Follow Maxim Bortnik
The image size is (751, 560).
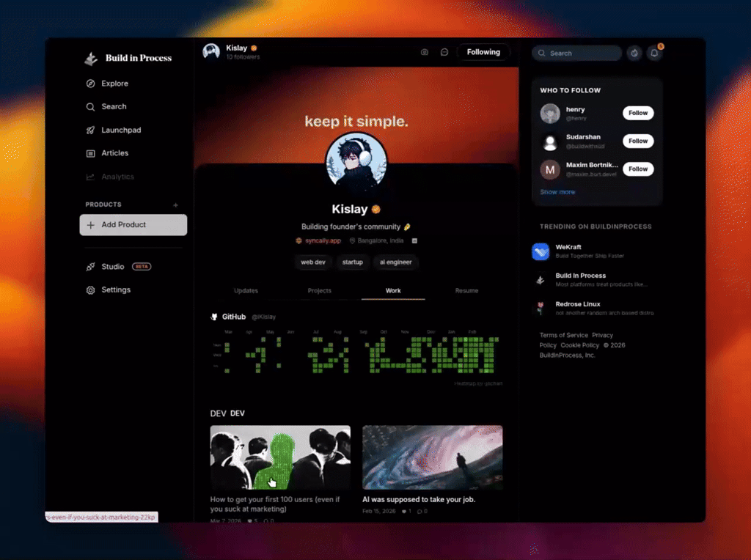pos(638,169)
